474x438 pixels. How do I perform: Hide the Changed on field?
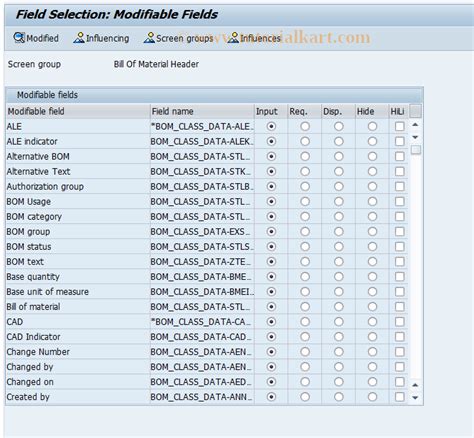[x=372, y=382]
